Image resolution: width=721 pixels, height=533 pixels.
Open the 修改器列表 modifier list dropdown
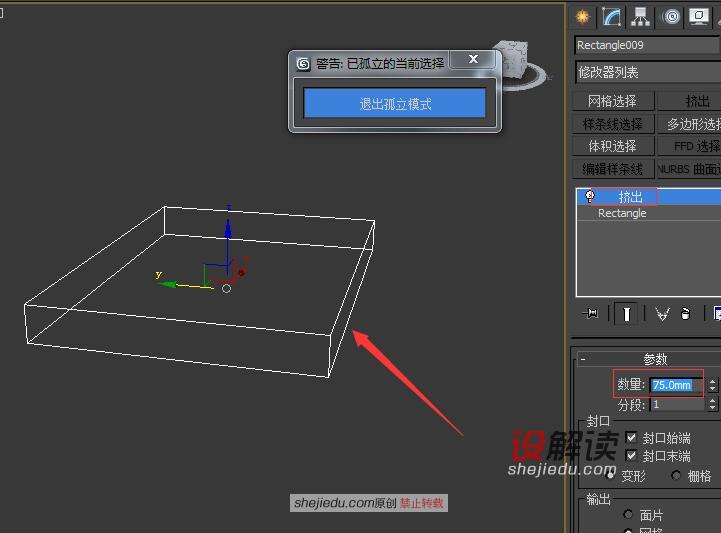647,72
